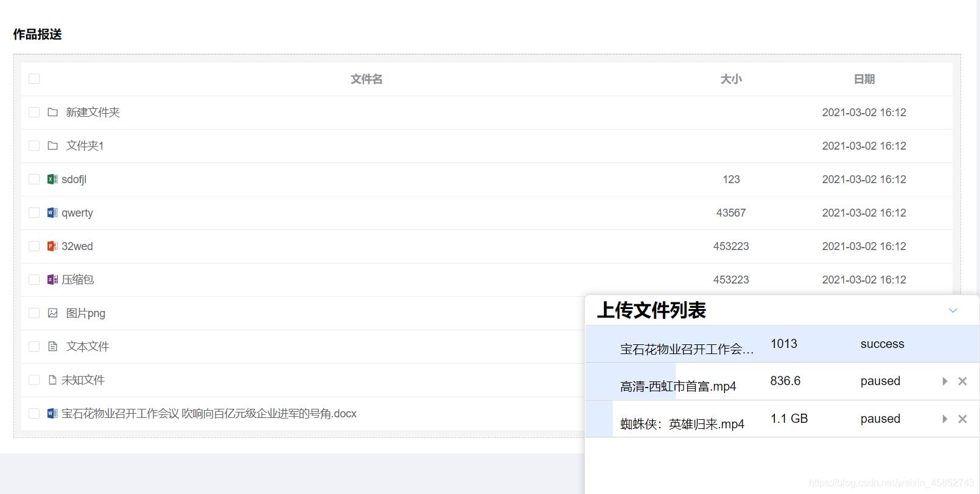Select the 未知文件 row checkbox
The height and width of the screenshot is (494, 980).
[x=34, y=380]
